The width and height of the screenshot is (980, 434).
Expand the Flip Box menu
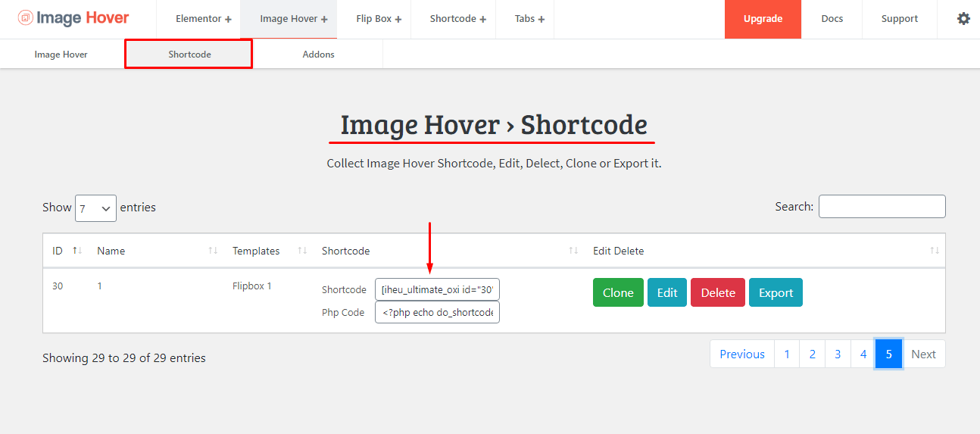(379, 19)
